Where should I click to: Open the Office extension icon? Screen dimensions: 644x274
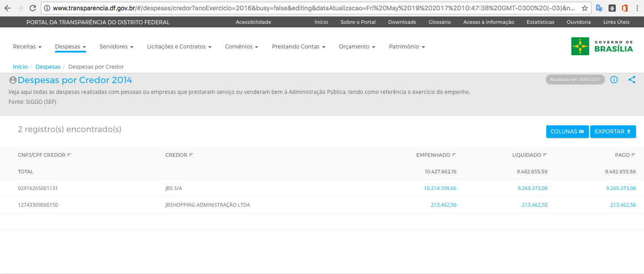[x=624, y=8]
